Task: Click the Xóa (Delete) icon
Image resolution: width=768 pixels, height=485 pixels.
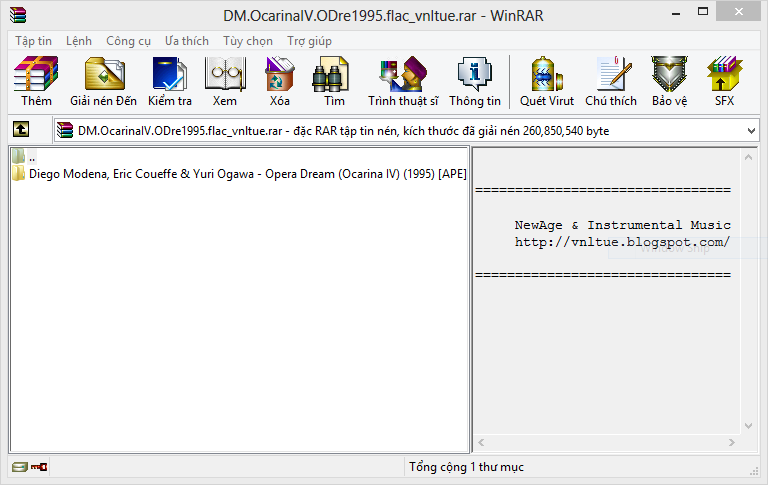Action: tap(280, 81)
